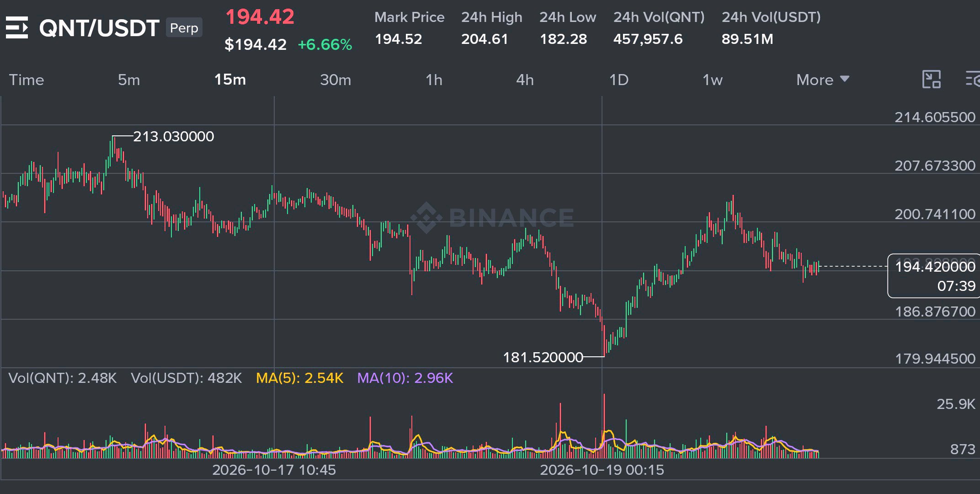The image size is (980, 494).
Task: Click the 25.9K volume axis label
Action: (956, 404)
